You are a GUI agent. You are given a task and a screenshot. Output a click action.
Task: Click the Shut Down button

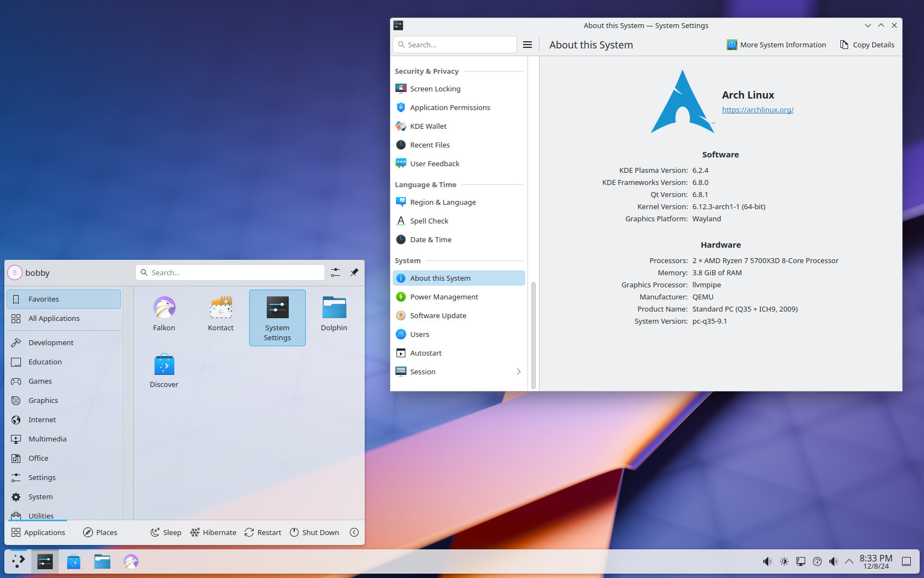point(314,532)
